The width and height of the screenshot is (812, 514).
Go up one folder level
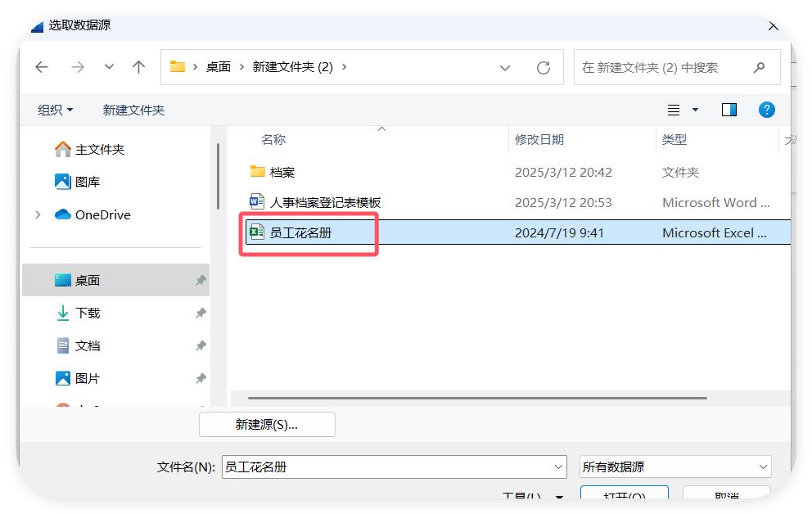coord(138,67)
